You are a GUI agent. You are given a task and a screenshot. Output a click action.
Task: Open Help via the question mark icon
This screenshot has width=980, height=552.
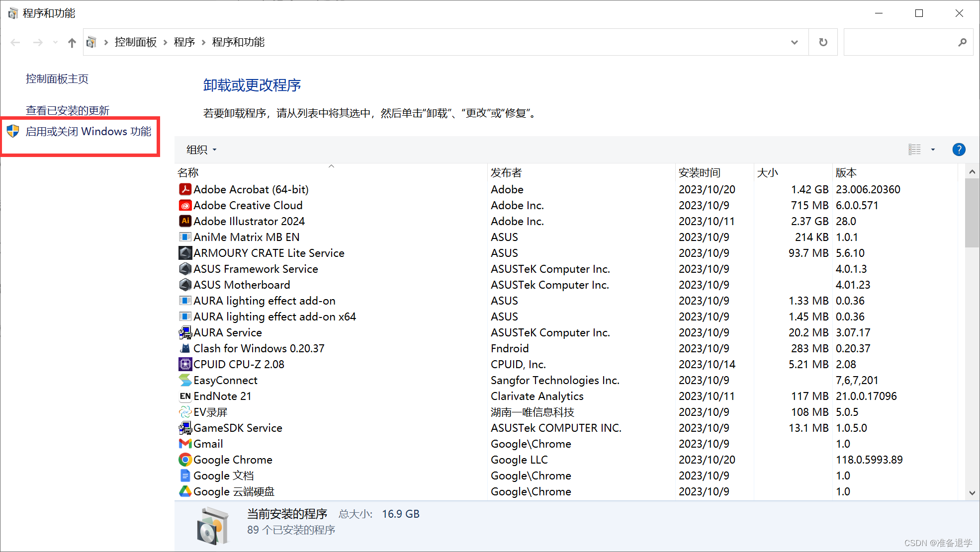point(959,149)
